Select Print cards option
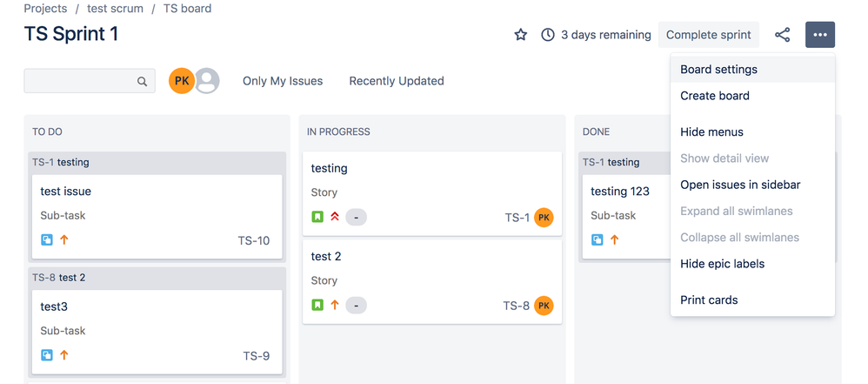Screen dimensions: 868x384 752,300
